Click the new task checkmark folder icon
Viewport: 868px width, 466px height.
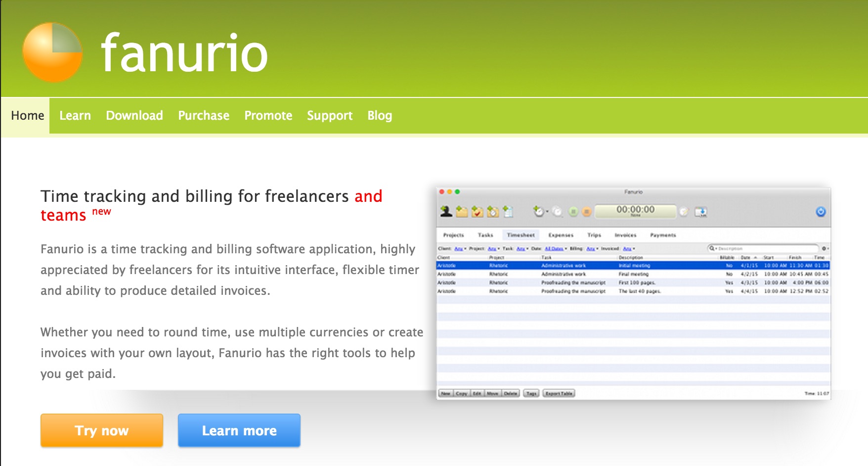point(477,212)
